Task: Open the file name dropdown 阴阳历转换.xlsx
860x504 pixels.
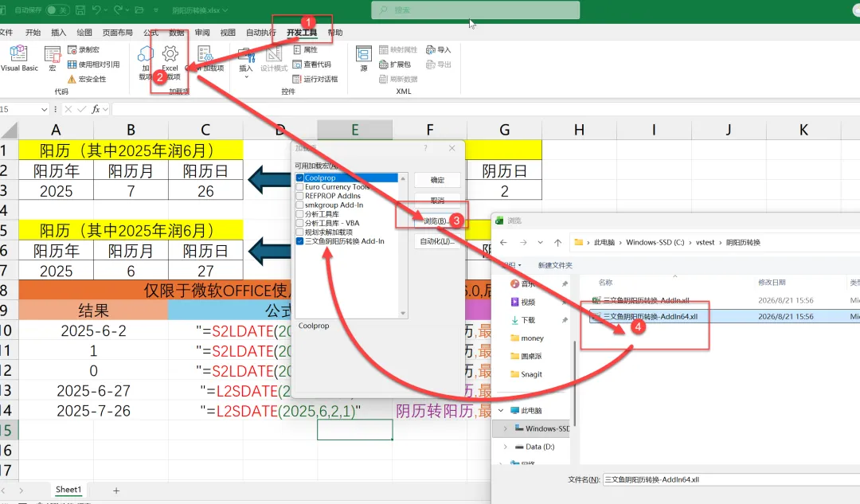Action: (200, 10)
